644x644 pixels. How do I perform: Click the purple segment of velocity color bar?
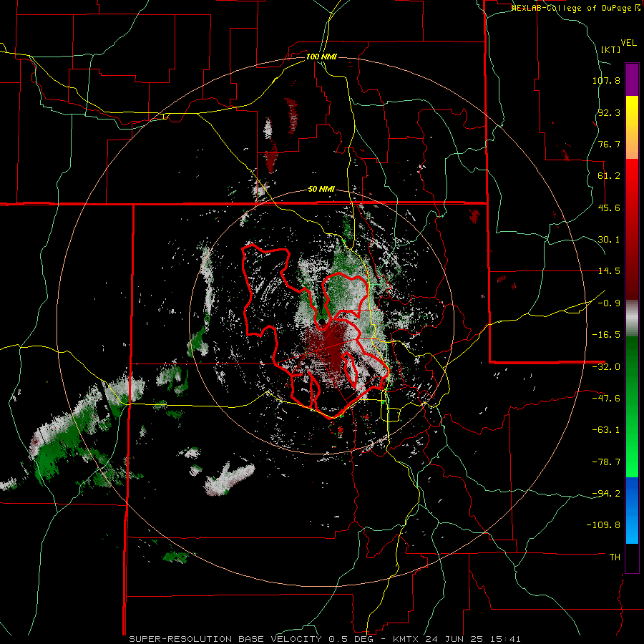[x=632, y=79]
